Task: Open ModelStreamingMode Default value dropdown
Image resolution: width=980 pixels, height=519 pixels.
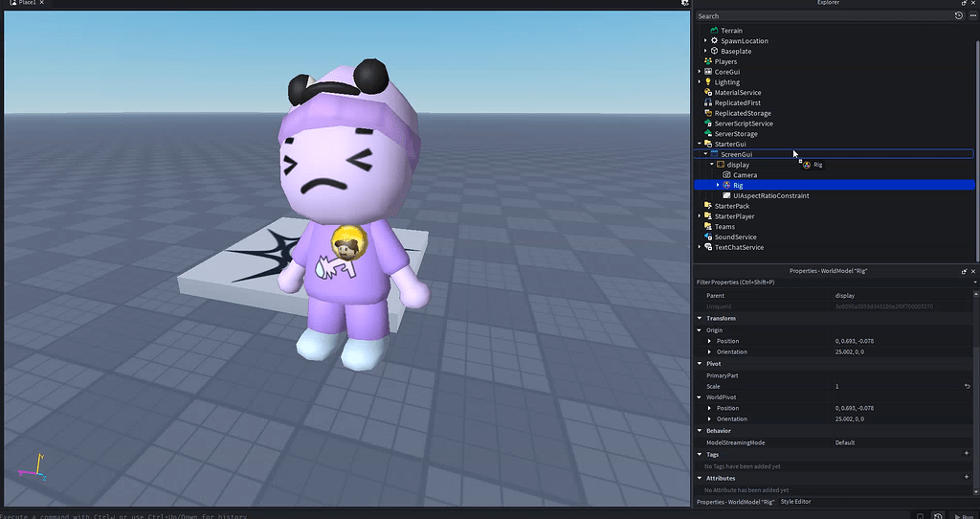Action: (x=903, y=442)
